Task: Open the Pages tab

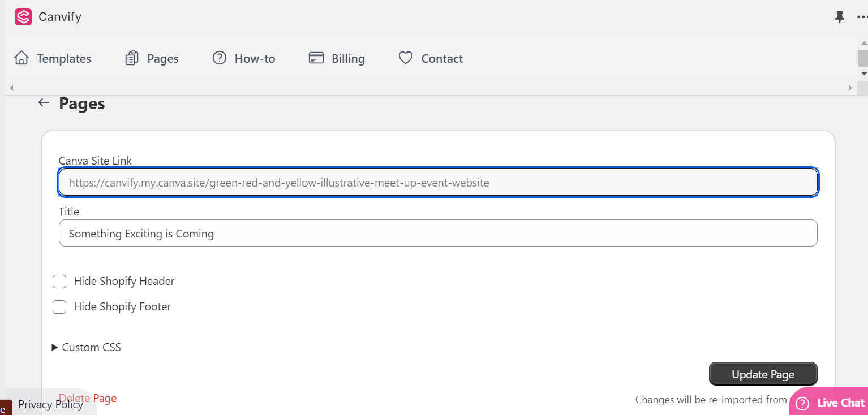Action: tap(152, 58)
